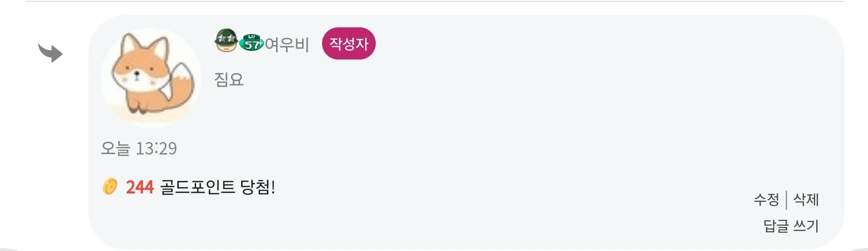Image resolution: width=868 pixels, height=251 pixels.
Task: Edit the comment via 수정
Action: tap(766, 199)
